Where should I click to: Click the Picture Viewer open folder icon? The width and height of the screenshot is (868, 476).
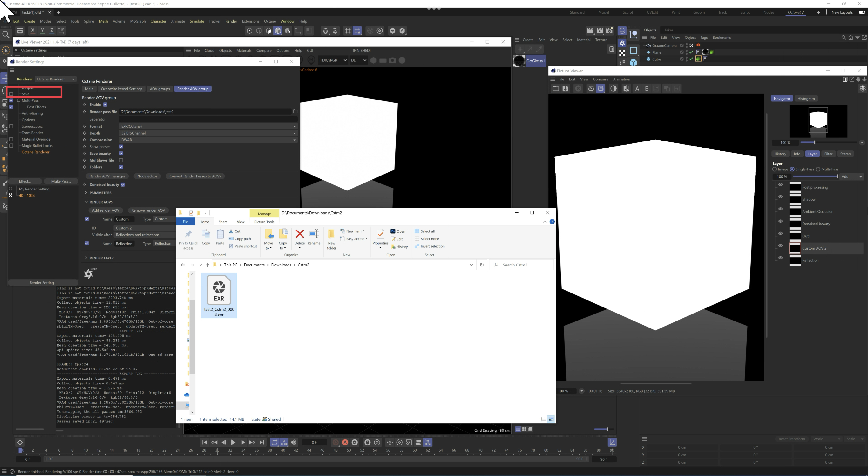(x=556, y=89)
